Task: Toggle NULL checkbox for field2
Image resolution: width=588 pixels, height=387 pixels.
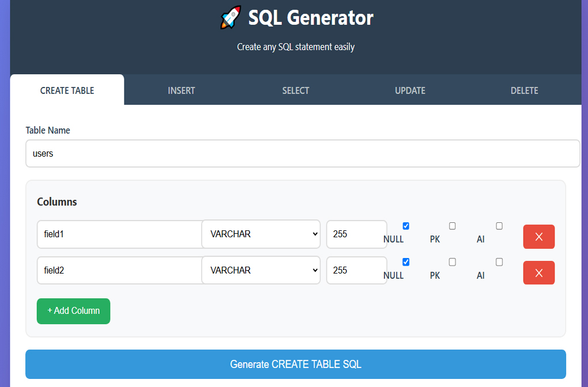Action: [x=406, y=262]
